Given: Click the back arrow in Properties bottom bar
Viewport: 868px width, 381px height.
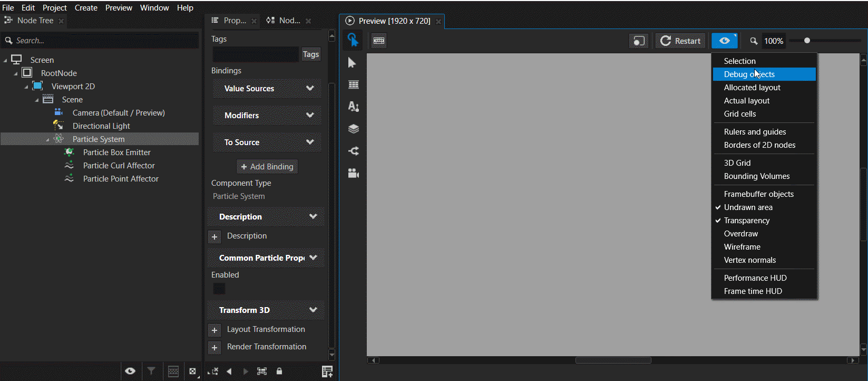Looking at the screenshot, I should (x=229, y=372).
